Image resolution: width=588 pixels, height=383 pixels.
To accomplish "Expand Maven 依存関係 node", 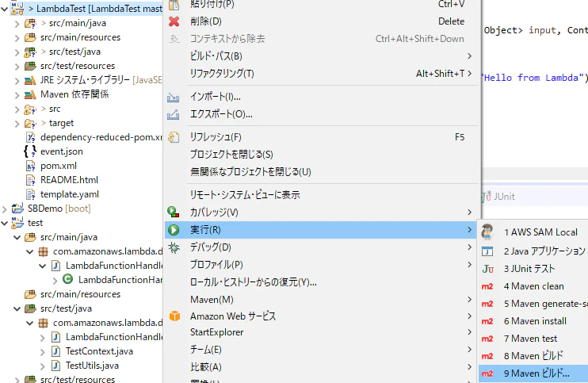I will tap(17, 94).
